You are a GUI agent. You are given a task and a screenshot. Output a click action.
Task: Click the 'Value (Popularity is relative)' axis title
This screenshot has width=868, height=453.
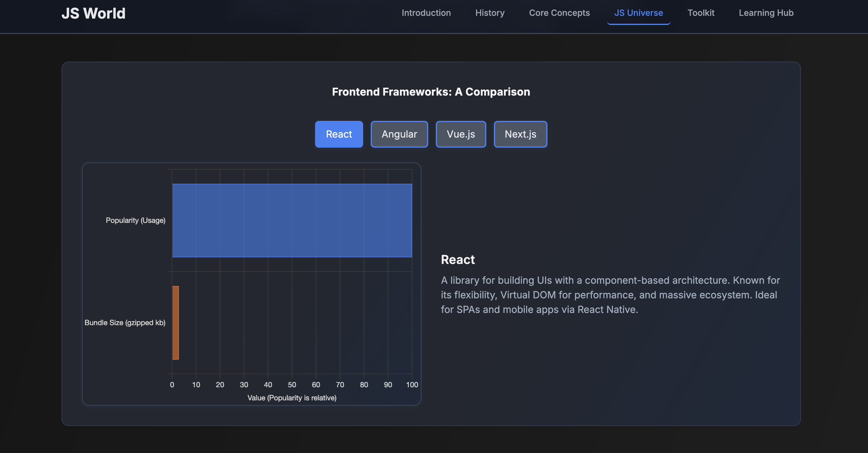pyautogui.click(x=292, y=398)
